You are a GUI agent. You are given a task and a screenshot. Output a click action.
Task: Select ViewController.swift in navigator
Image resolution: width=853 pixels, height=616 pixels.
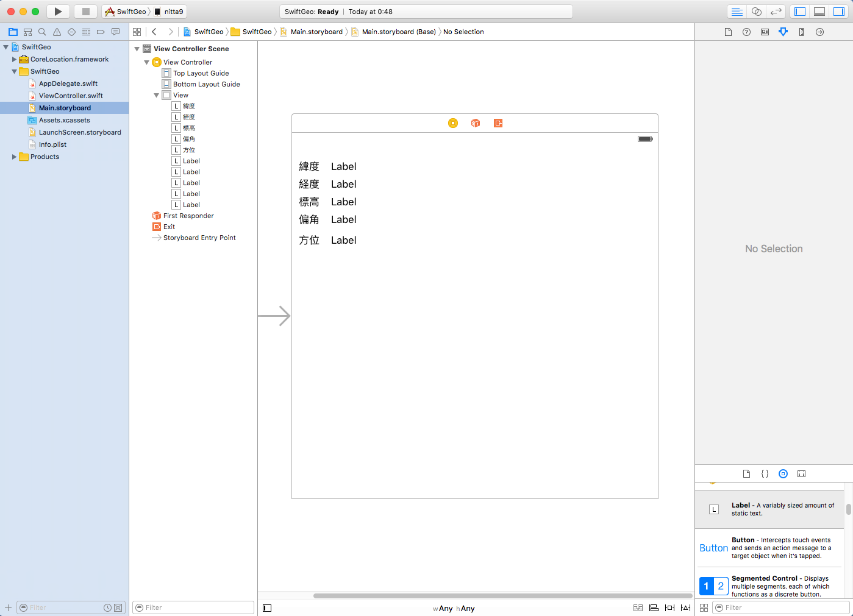point(71,96)
